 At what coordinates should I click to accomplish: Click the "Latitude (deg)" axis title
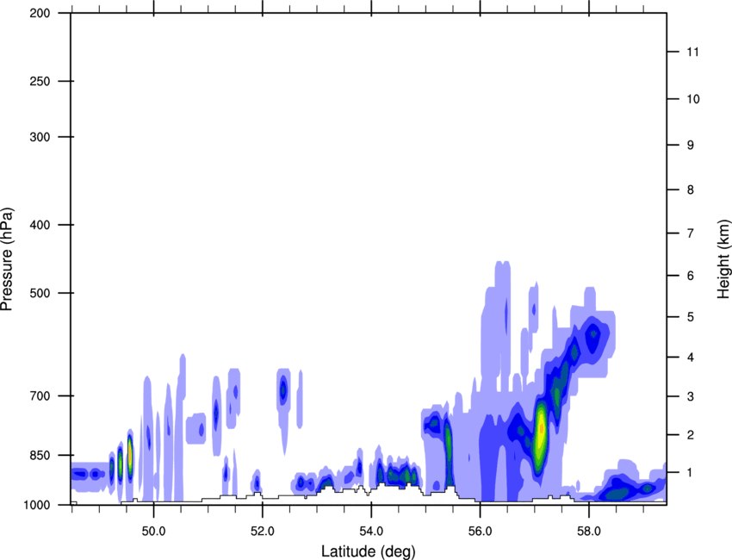tap(368, 551)
